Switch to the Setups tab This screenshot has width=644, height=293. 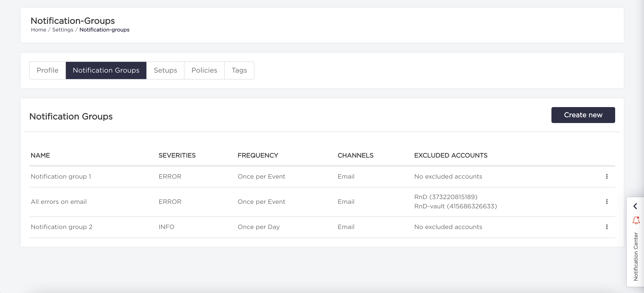(165, 70)
